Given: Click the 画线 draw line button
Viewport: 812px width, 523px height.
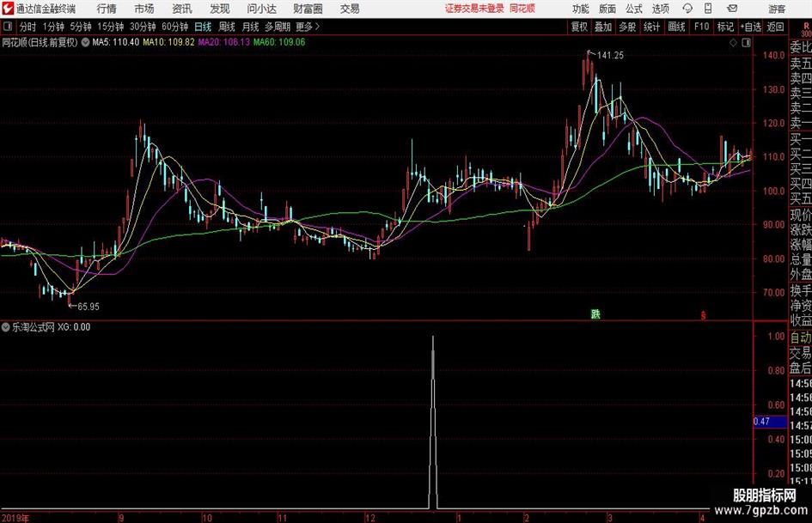Looking at the screenshot, I should click(x=676, y=27).
